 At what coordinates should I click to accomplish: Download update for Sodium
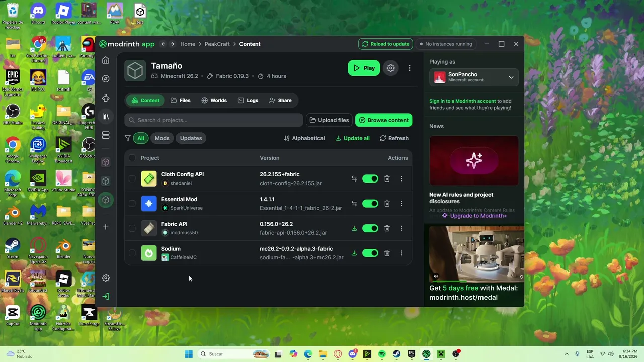354,253
